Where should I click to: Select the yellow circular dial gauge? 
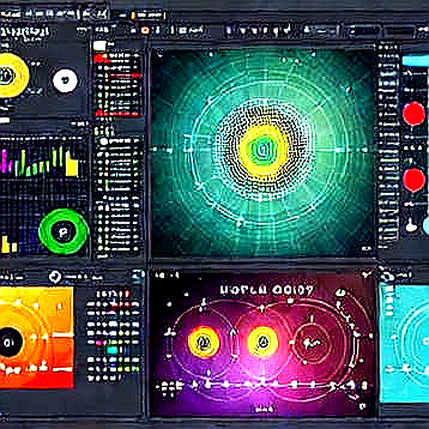pyautogui.click(x=12, y=75)
